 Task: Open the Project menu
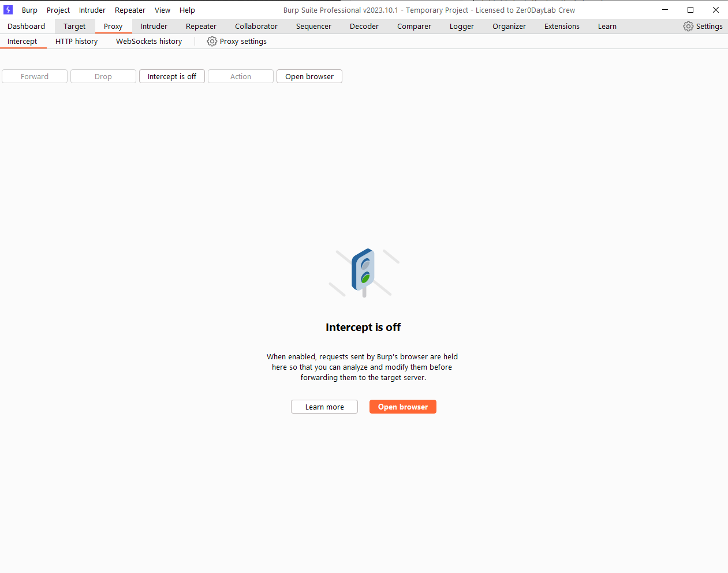pos(58,10)
